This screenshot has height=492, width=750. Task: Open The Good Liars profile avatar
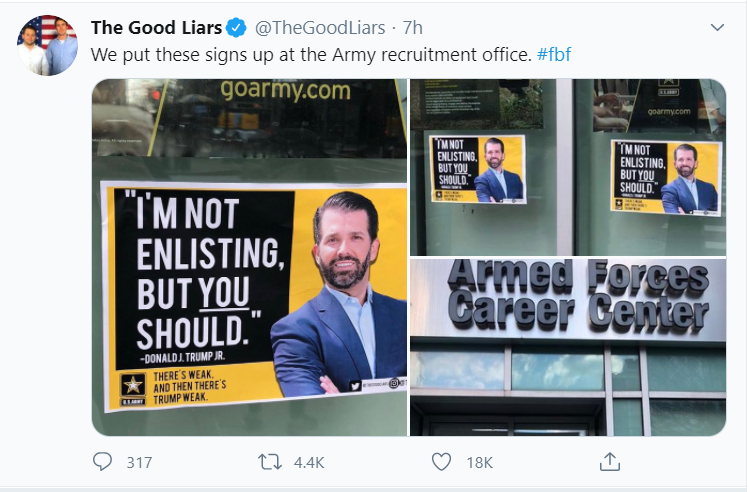47,45
